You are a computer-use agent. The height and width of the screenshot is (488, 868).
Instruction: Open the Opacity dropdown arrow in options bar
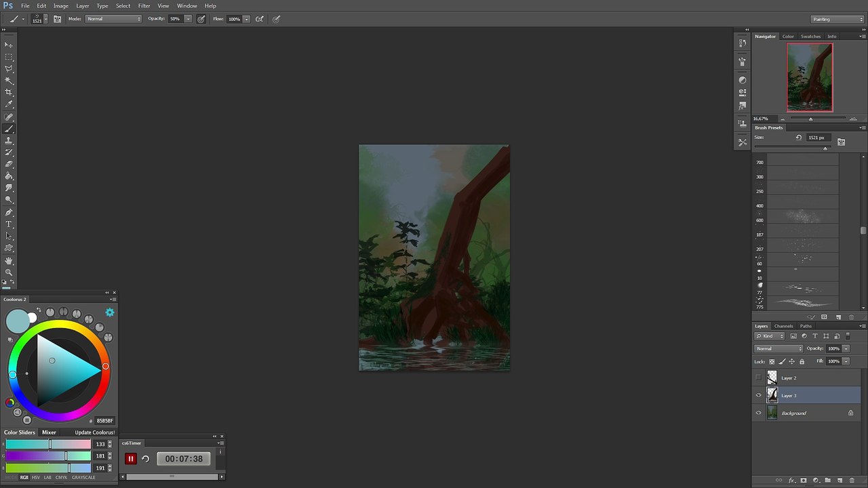coord(188,19)
